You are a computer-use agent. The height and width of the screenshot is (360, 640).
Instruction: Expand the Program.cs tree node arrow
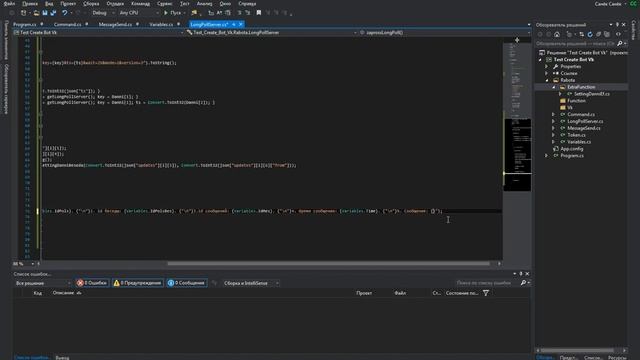pos(547,156)
